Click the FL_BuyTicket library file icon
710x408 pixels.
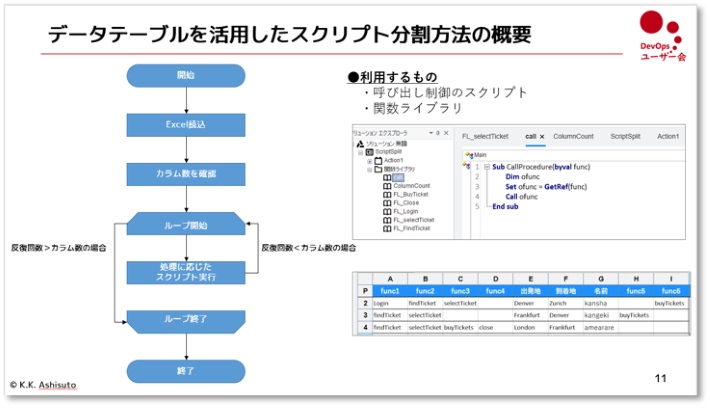click(x=387, y=194)
